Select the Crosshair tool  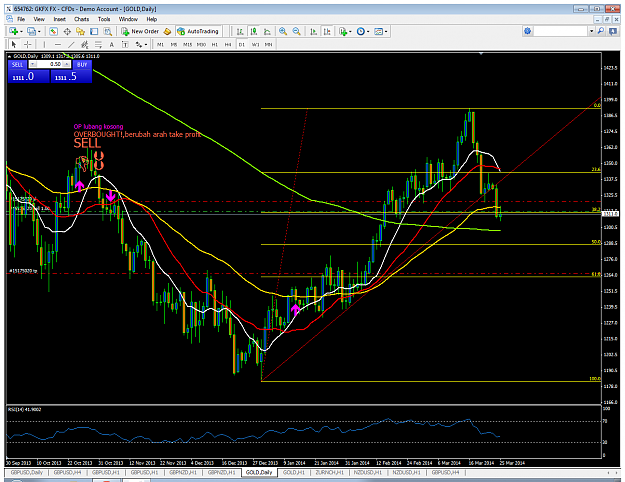coord(28,44)
